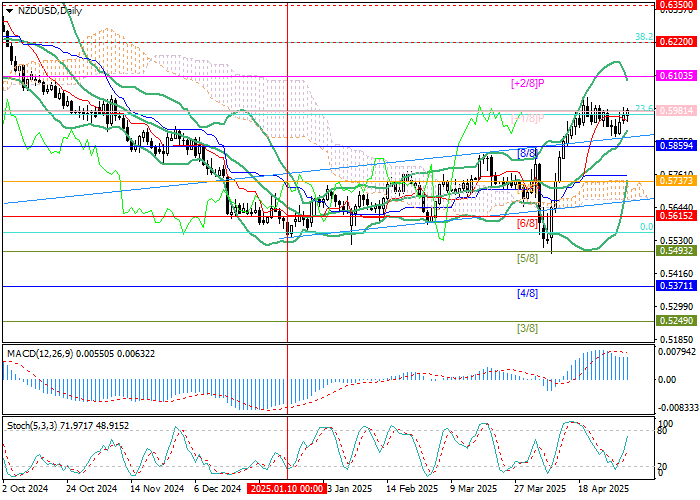Image resolution: width=700 pixels, height=500 pixels.
Task: Select the green 0.54932 price tag
Action: pyautogui.click(x=676, y=251)
